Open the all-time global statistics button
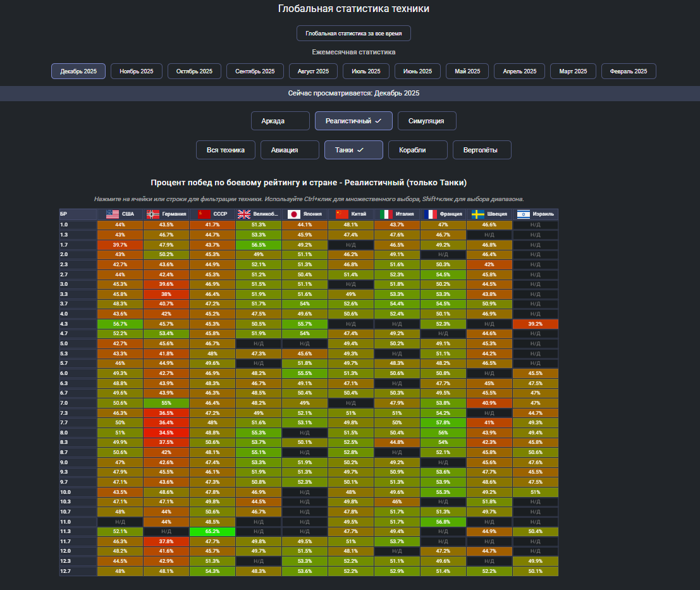 click(353, 34)
